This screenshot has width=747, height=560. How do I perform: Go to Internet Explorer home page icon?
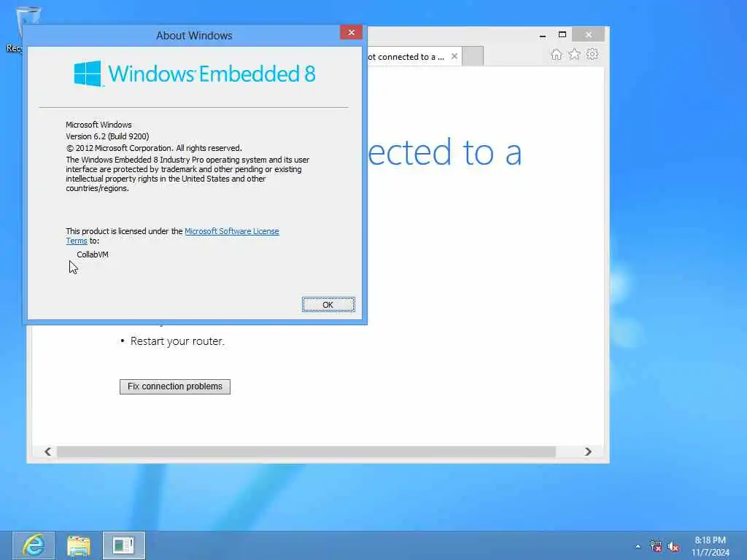tap(556, 55)
